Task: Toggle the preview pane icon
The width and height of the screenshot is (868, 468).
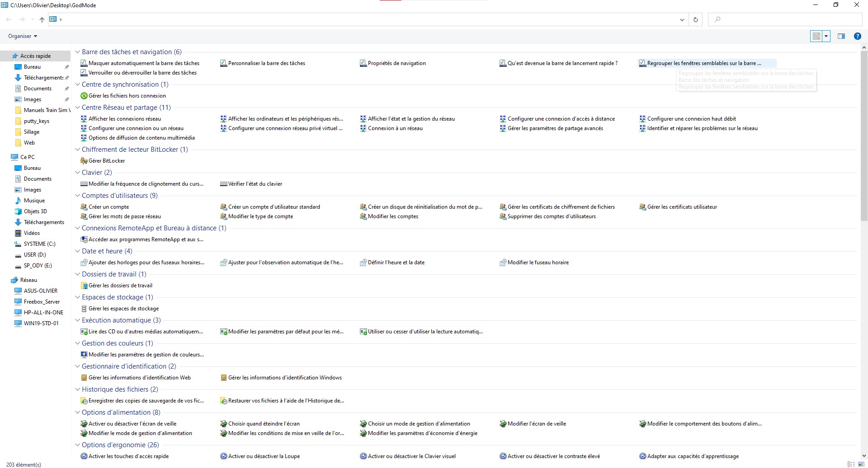Action: (841, 36)
